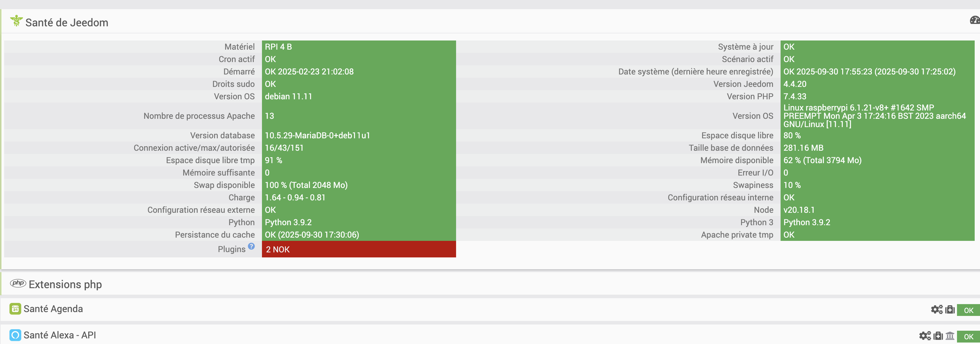Click the php logo icon
The image size is (980, 344).
[18, 283]
